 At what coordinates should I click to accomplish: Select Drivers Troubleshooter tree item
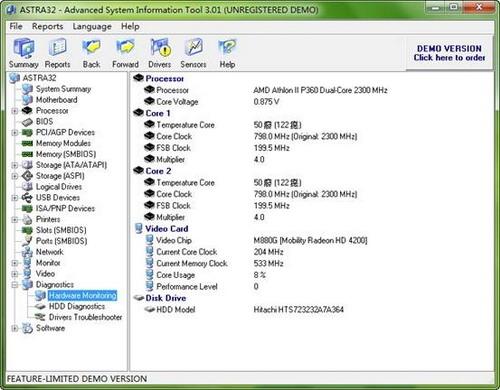[x=85, y=317]
